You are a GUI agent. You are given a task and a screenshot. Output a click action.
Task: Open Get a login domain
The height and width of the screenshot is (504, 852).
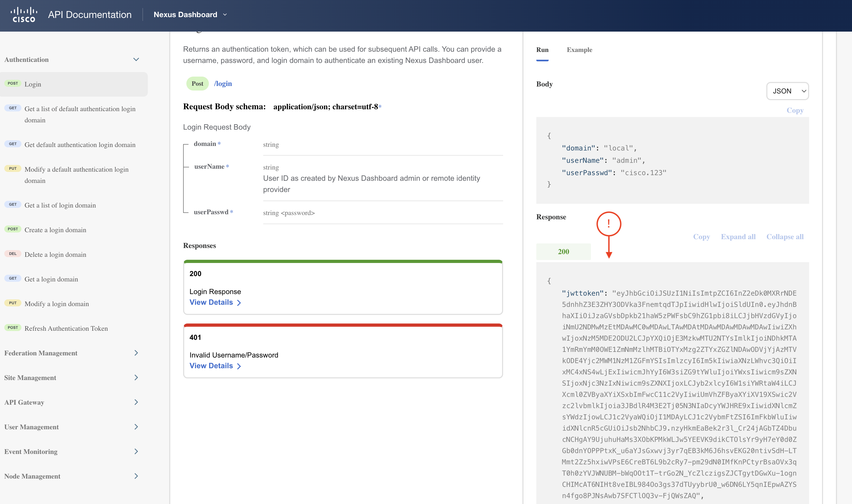pos(51,279)
